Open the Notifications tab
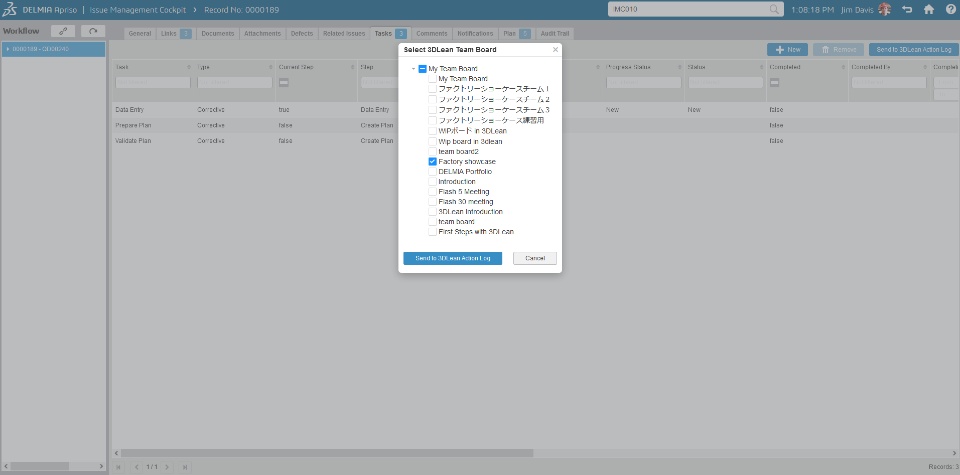Image resolution: width=960 pixels, height=475 pixels. point(475,34)
